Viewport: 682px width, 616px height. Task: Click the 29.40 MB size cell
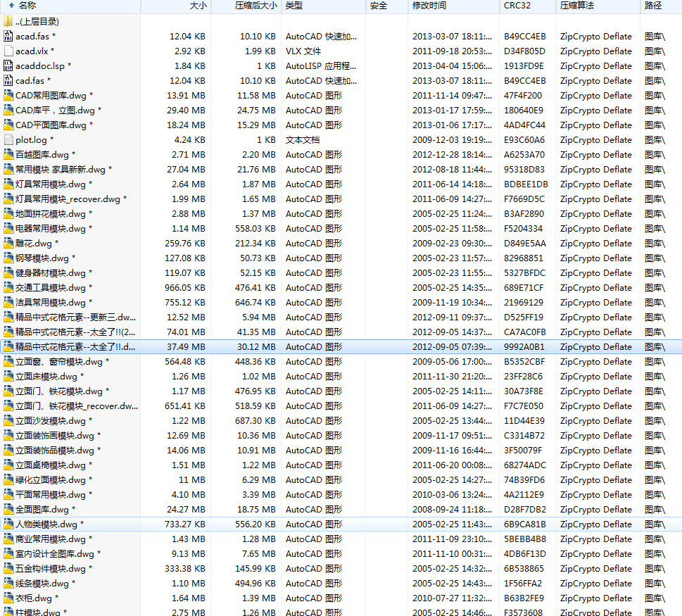[x=186, y=110]
